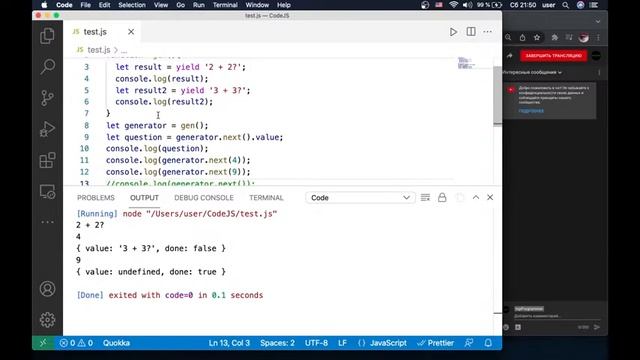This screenshot has height=360, width=640.
Task: Show additional views ellipsis in activity bar
Action: (47, 222)
